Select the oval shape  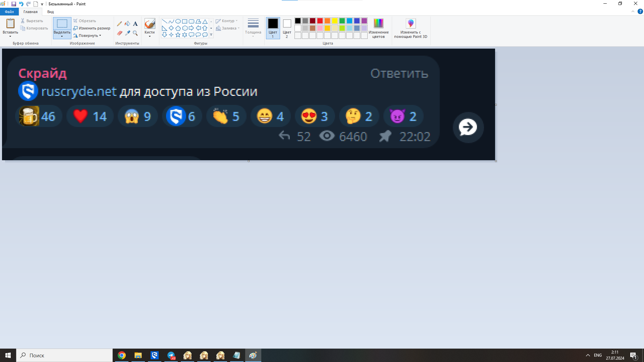click(178, 21)
